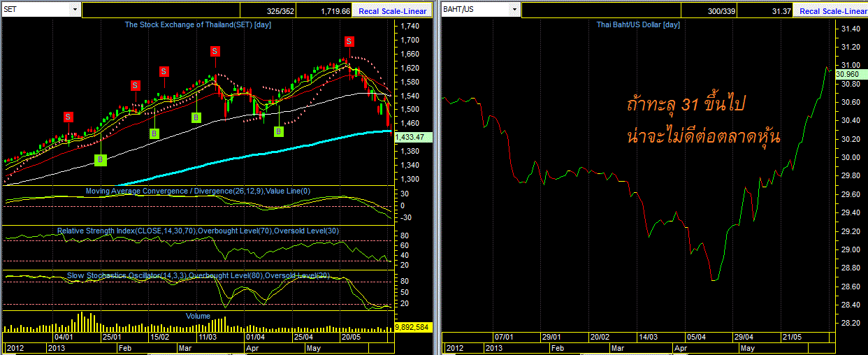Click the 11/03 date label on SET chart
The image size is (868, 355).
click(209, 336)
